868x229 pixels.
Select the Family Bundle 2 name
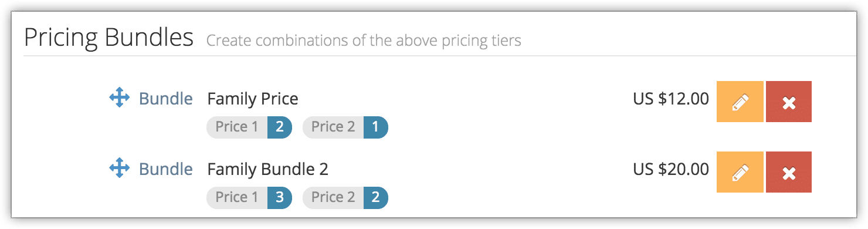(268, 169)
